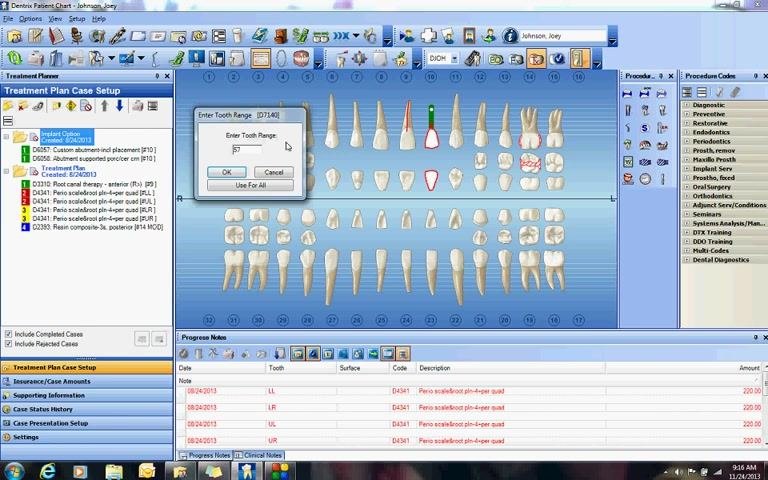This screenshot has width=768, height=480.
Task: Click the tooth range input field
Action: point(247,149)
